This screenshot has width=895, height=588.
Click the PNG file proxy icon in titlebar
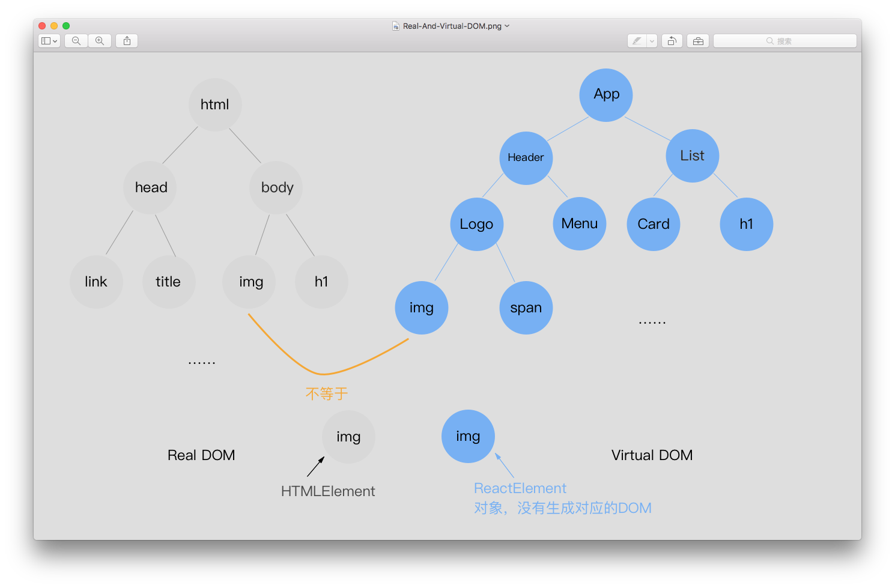[x=395, y=26]
